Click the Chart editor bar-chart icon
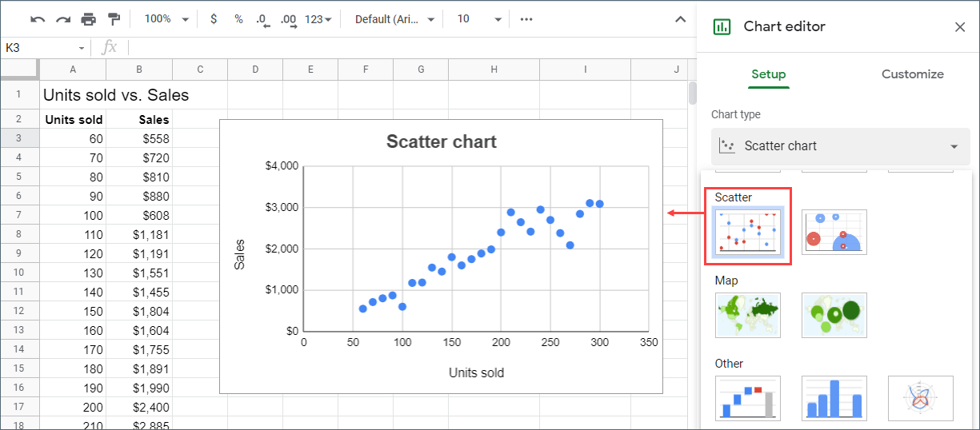Screen dimensions: 980x430 tap(722, 26)
